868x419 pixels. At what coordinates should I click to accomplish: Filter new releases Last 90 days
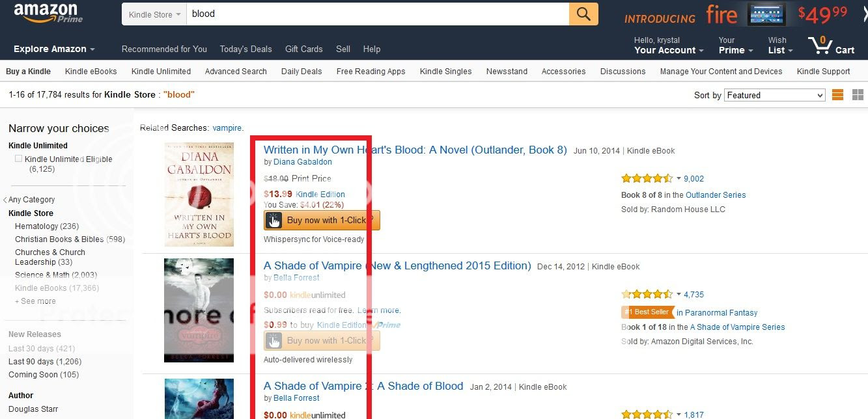coord(45,362)
